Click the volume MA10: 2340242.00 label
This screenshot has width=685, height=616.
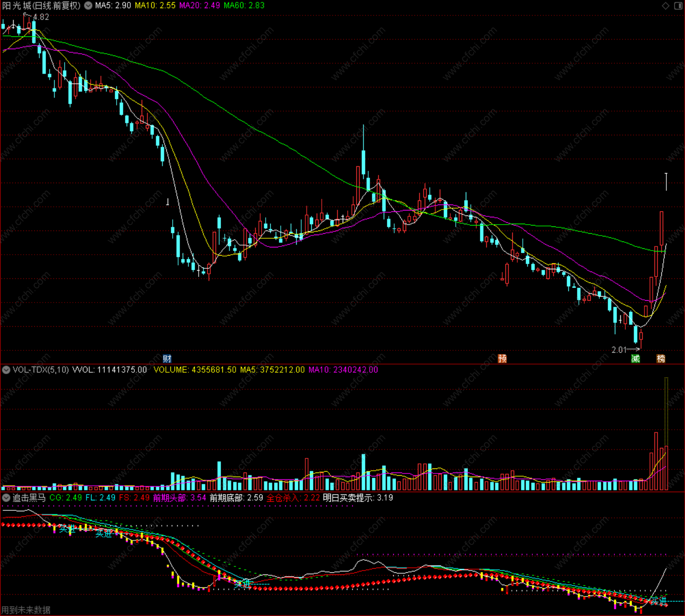click(343, 370)
